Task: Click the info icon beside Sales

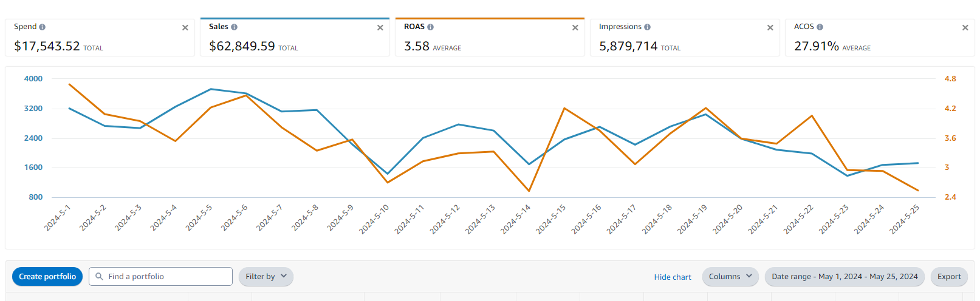Action: [x=235, y=27]
